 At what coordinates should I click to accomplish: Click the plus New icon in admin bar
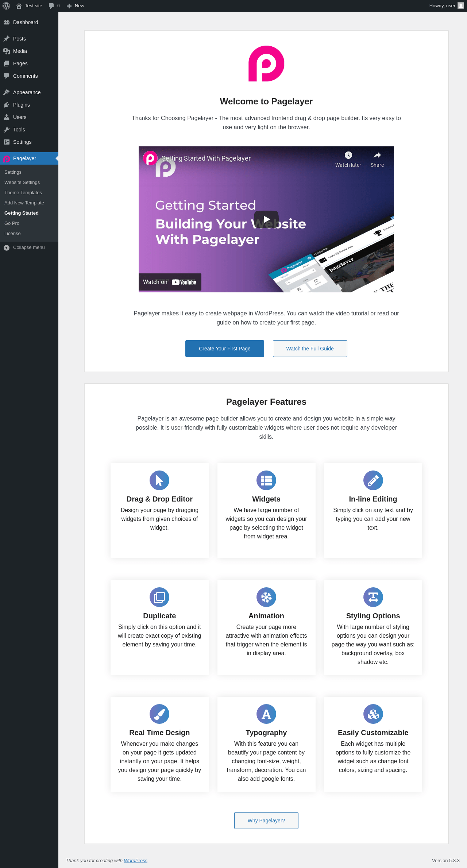coord(69,6)
